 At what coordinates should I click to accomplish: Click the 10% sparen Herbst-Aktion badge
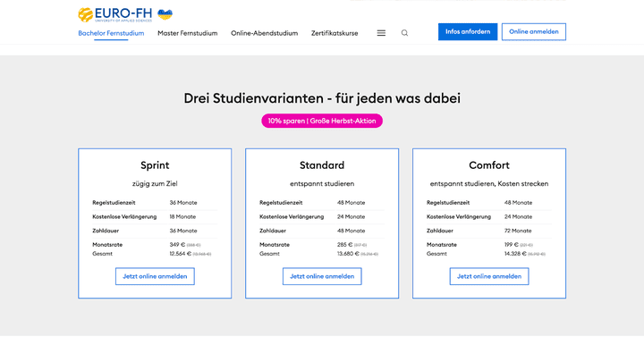coord(322,121)
